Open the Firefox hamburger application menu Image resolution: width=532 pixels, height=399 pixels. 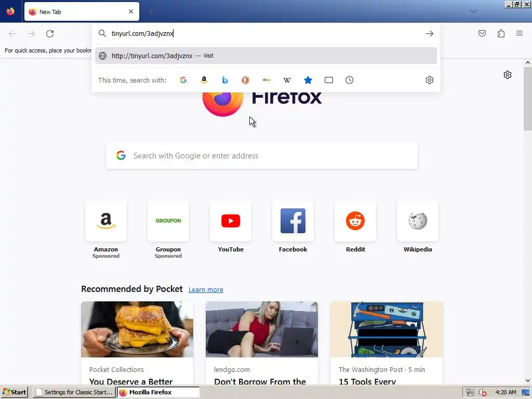520,33
